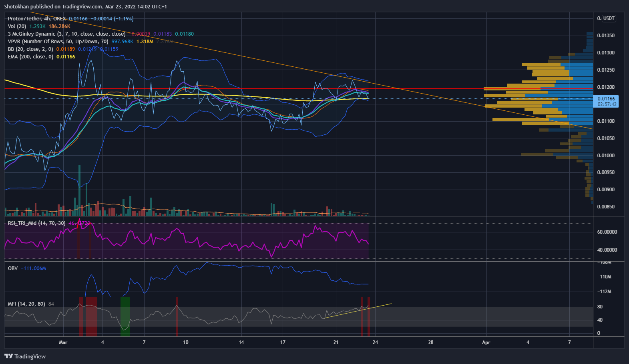629x364 pixels.
Task: Click the McGinley value 0.01183
Action: [163, 34]
